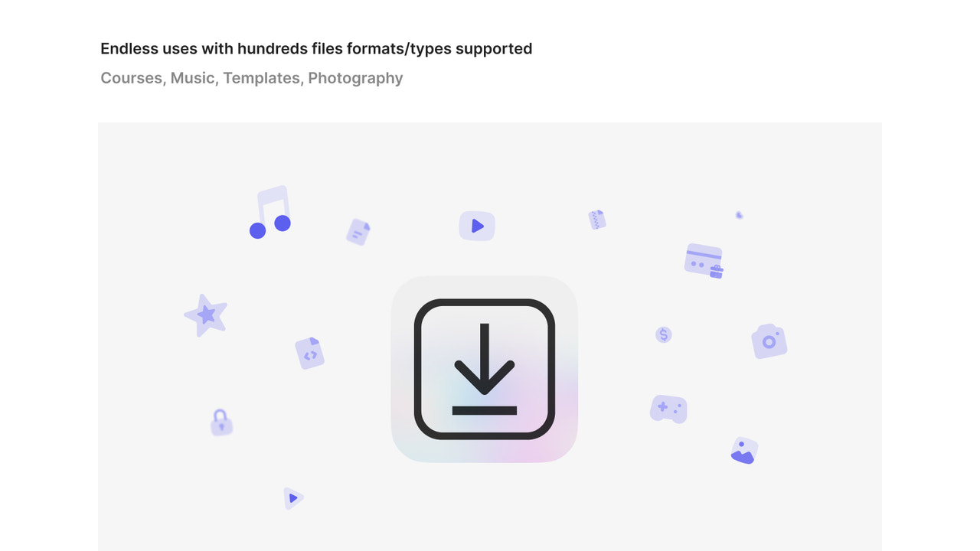Select the gift card icon
980x551 pixels.
[704, 261]
